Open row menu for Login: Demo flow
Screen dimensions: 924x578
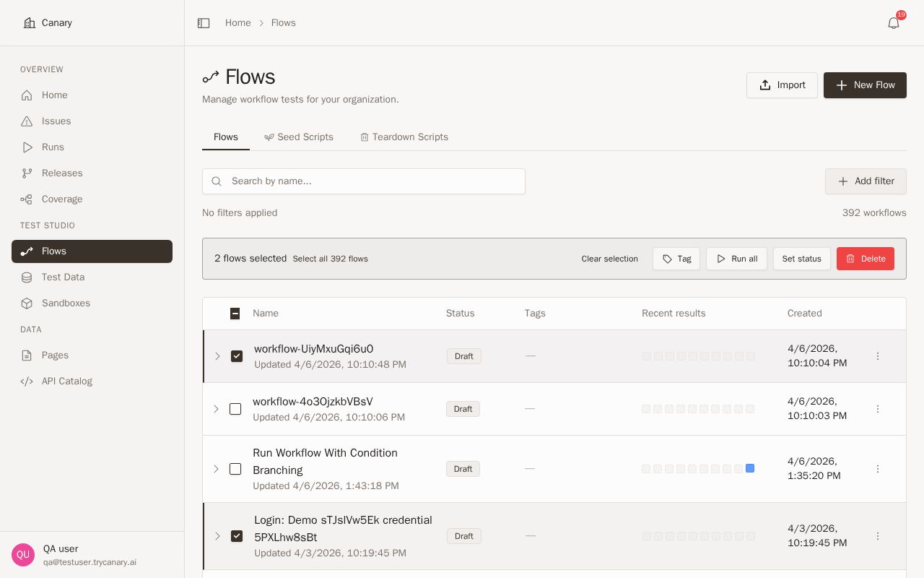878,536
